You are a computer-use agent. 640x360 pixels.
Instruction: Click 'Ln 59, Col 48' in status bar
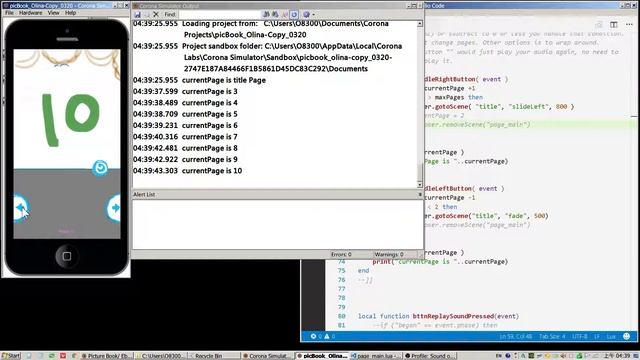click(516, 336)
